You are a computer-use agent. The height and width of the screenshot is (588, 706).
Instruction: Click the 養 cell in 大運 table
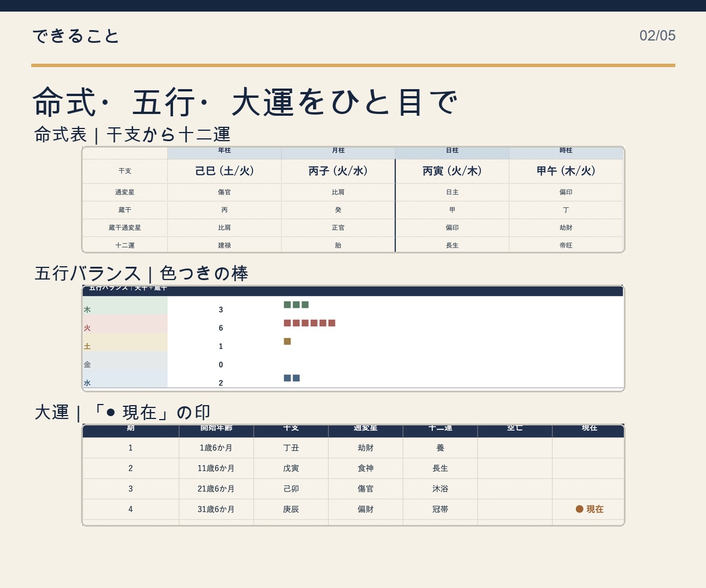pos(440,448)
